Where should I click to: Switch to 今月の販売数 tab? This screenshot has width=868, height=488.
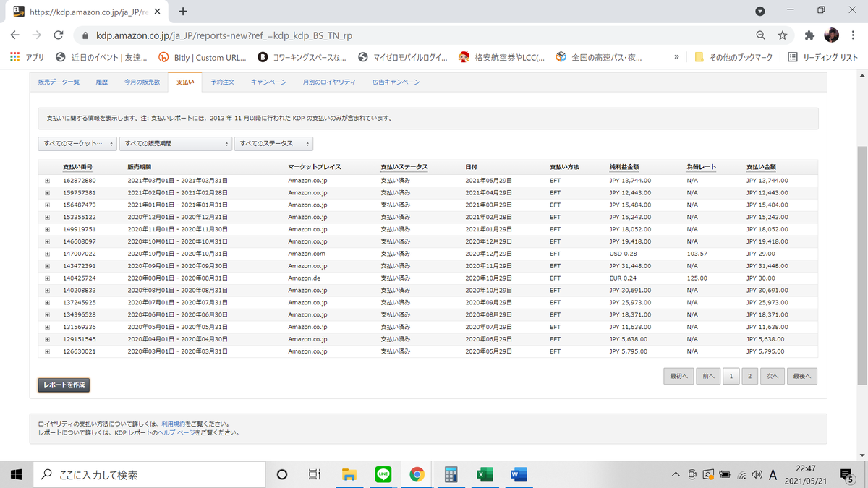142,82
